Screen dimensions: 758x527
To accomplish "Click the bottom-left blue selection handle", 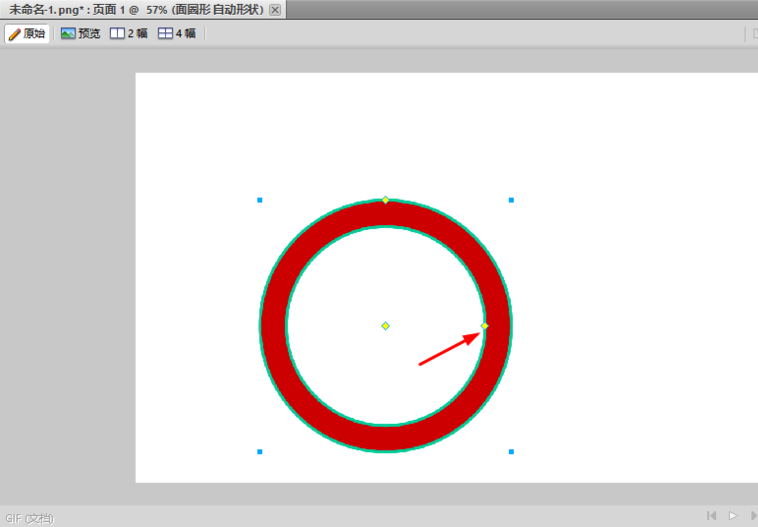I will point(260,452).
